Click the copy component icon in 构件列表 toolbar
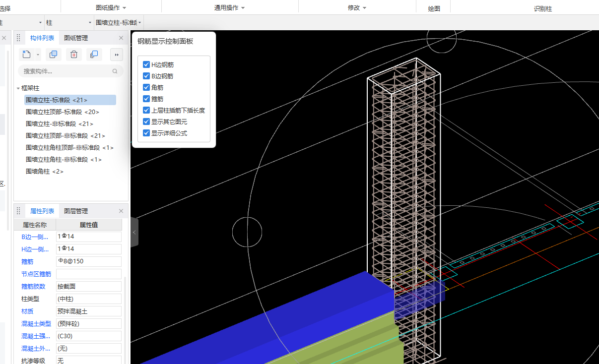Image resolution: width=599 pixels, height=364 pixels. 53,55
